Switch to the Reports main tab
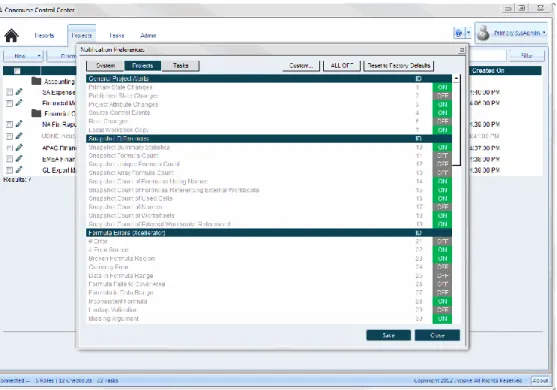This screenshot has height=390, width=557. (x=44, y=36)
